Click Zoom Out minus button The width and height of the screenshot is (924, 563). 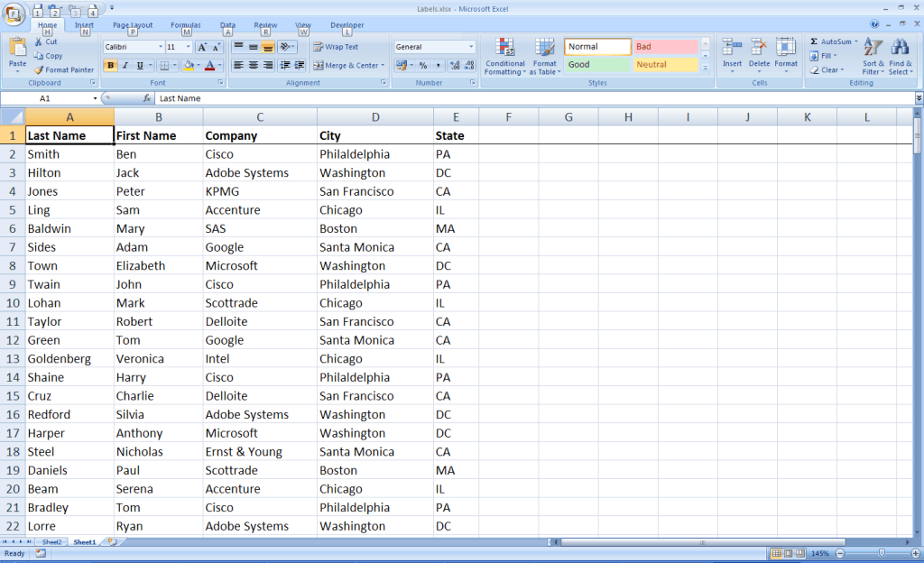(x=840, y=553)
